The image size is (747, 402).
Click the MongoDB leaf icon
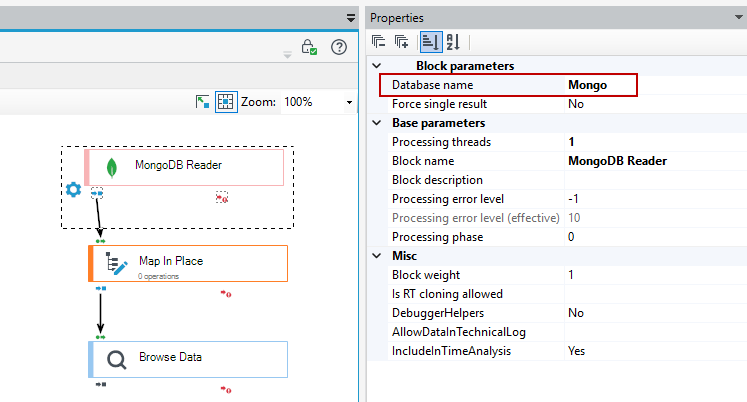click(111, 168)
